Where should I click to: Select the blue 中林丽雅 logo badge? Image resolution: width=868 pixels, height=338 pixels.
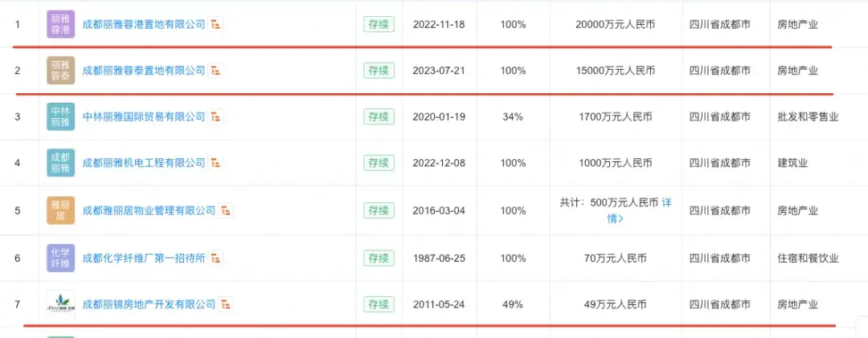61,116
